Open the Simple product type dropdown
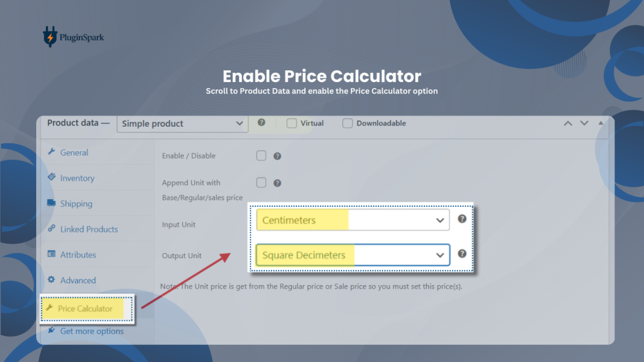The height and width of the screenshot is (362, 644). coord(182,124)
